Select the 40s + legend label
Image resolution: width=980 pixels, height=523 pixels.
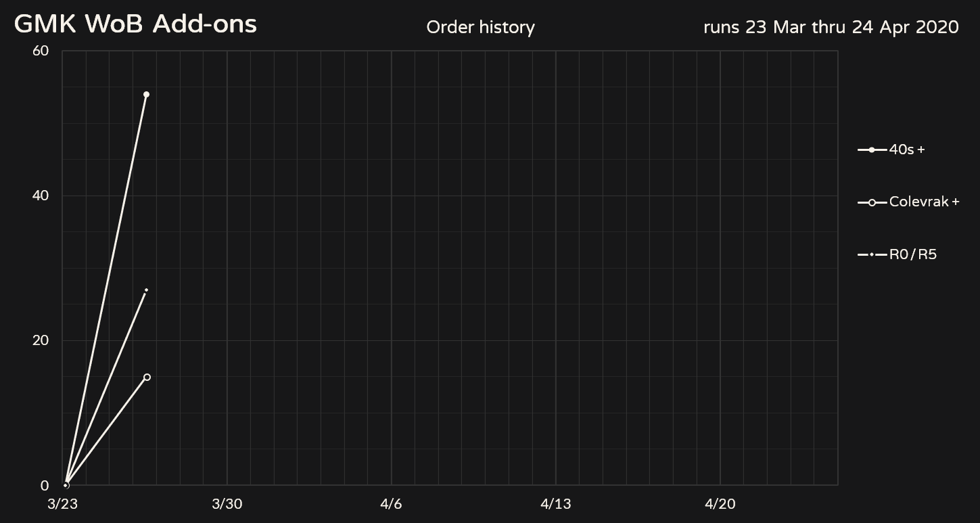[x=906, y=150]
